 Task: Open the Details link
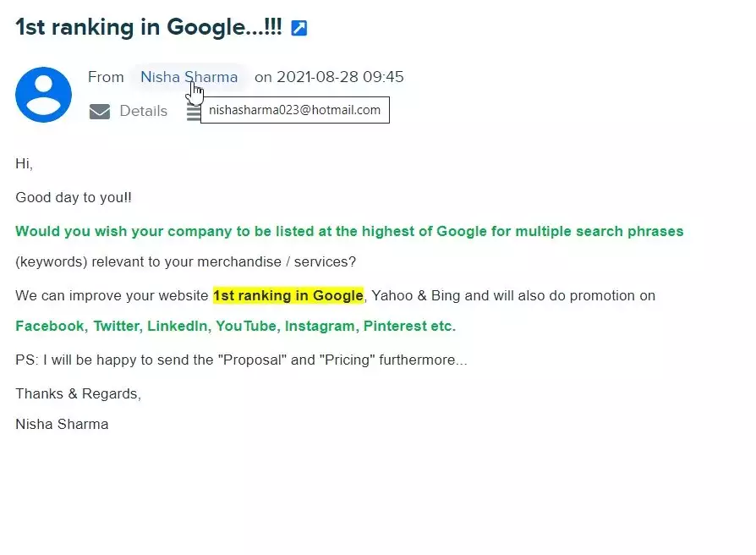click(x=143, y=111)
